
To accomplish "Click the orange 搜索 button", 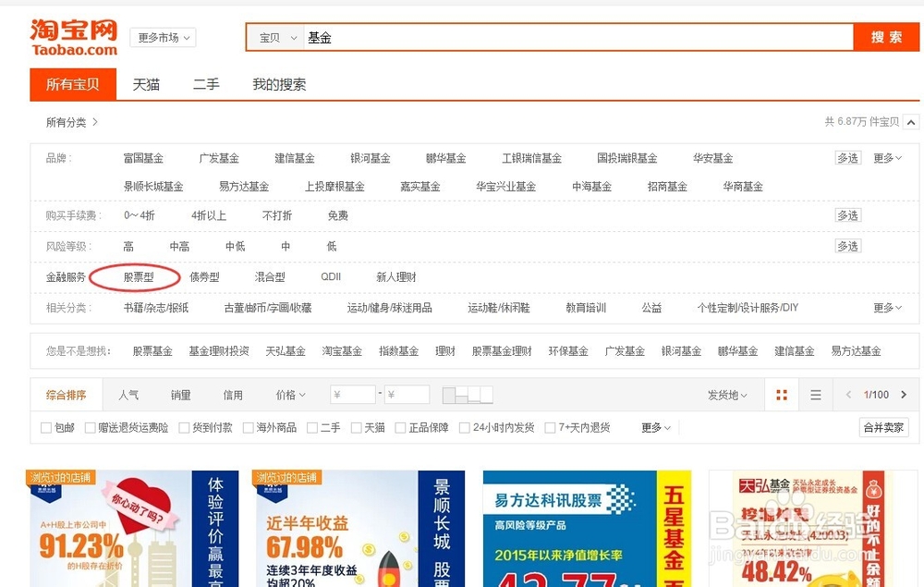I will 886,37.
